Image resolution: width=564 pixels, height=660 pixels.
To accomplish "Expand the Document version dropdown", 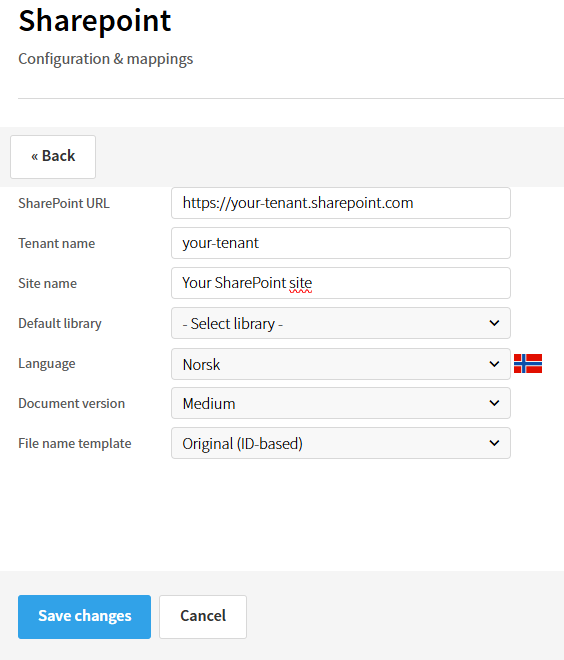I will (341, 403).
